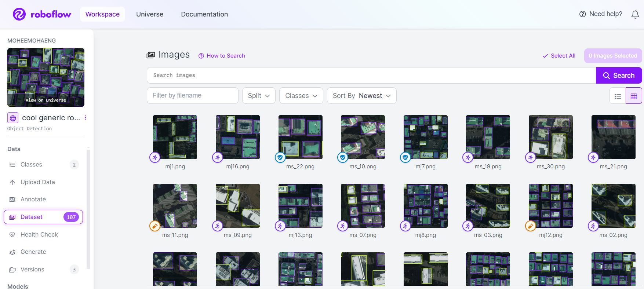Click the train badge on ms_03.png

[468, 226]
